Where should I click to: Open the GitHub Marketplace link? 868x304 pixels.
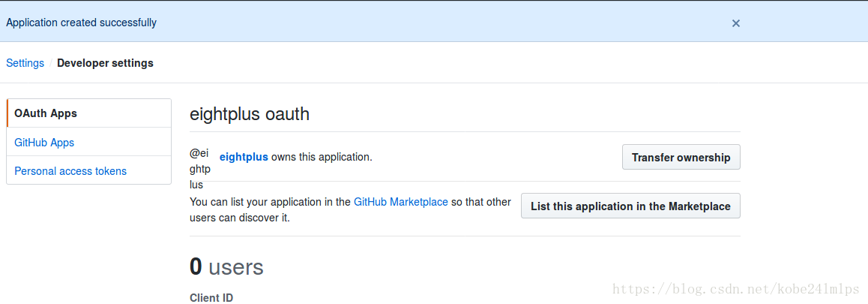click(401, 202)
